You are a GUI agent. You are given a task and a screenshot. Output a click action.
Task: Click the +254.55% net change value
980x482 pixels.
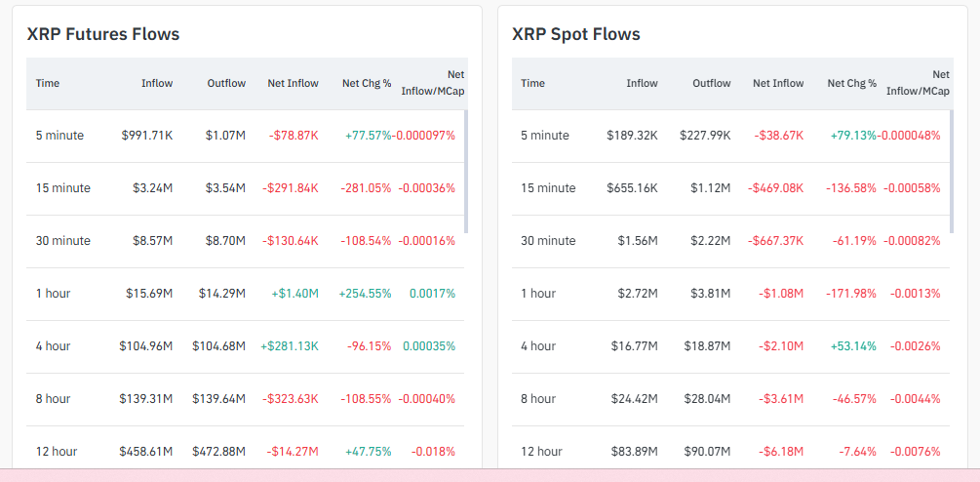click(365, 294)
